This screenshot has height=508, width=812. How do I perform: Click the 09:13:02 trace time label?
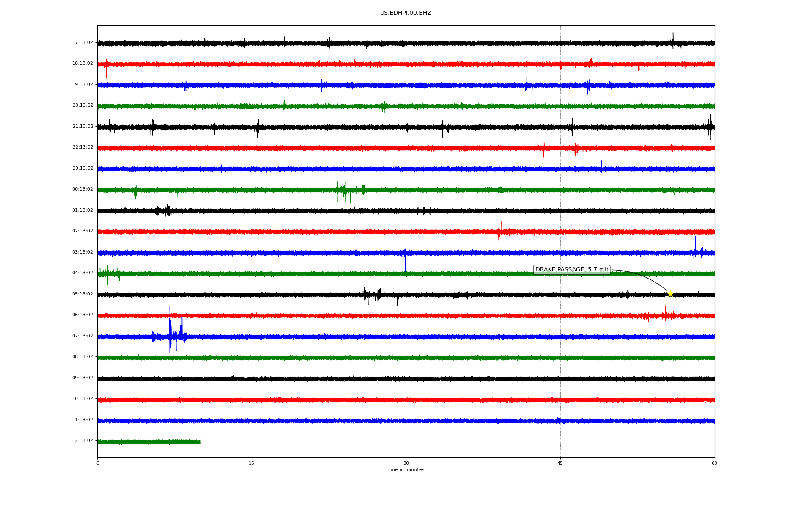point(82,378)
